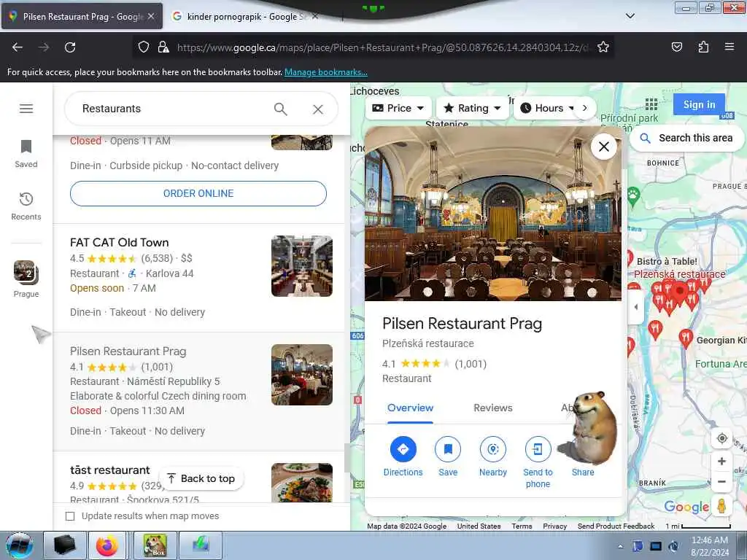Viewport: 747px width, 560px height.
Task: Open FAT CAT Old Town photo thumbnail
Action: [302, 266]
